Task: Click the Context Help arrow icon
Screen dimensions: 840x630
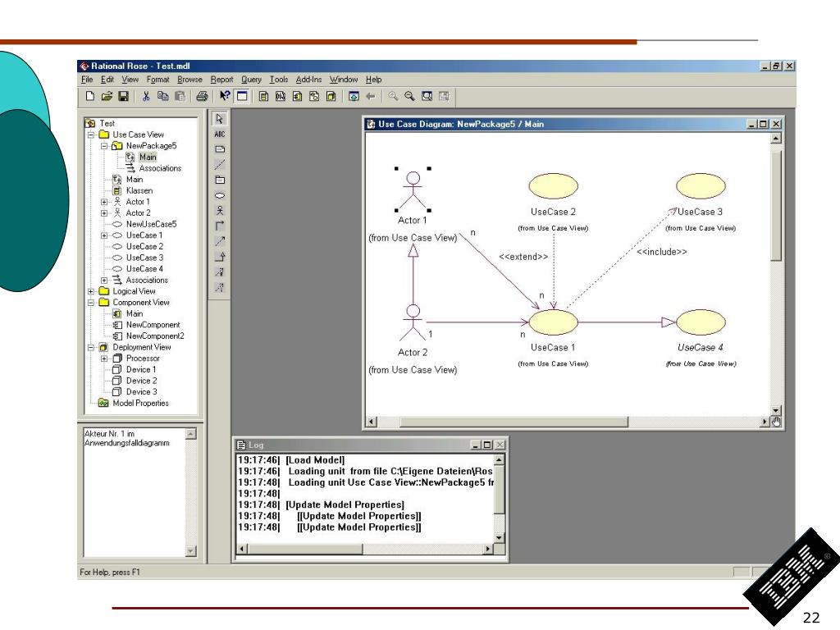Action: 225,96
